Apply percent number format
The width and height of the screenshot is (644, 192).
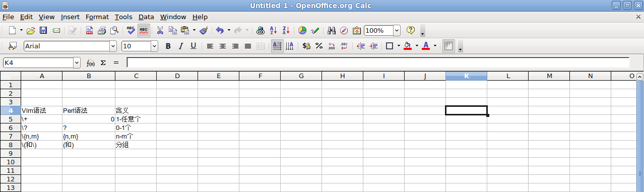tap(319, 46)
